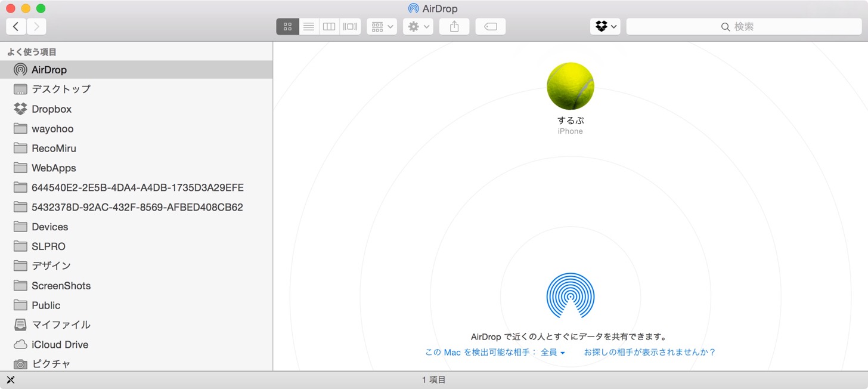Zoom the window with the green button
The width and height of the screenshot is (868, 389).
click(41, 8)
